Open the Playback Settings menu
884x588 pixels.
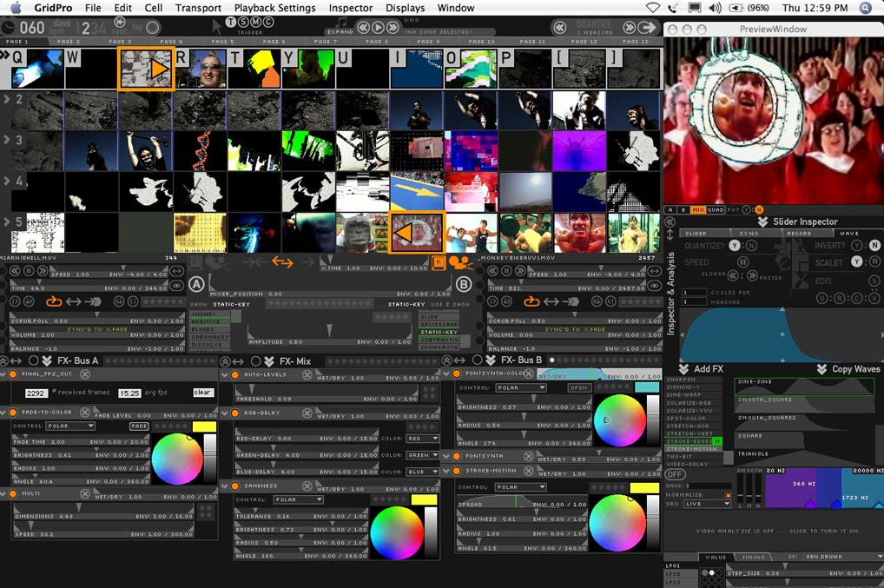[274, 8]
